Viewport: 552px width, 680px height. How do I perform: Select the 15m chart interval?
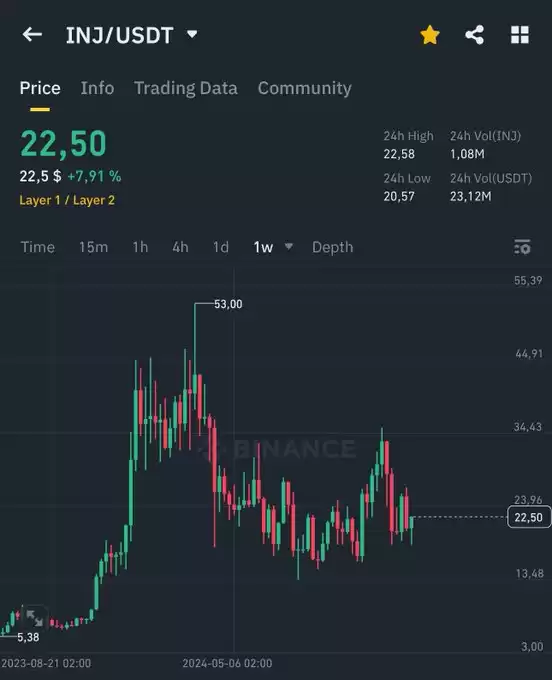pyautogui.click(x=93, y=247)
